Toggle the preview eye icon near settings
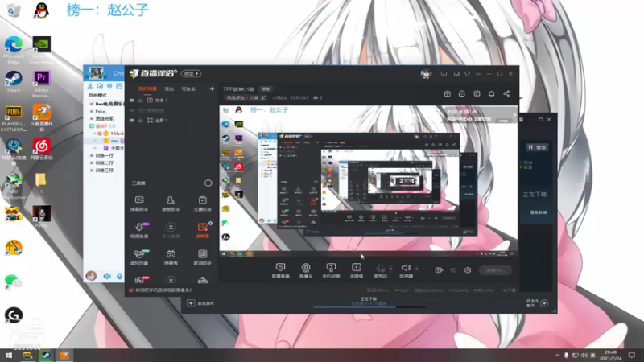This screenshot has width=644, height=362. tap(453, 270)
